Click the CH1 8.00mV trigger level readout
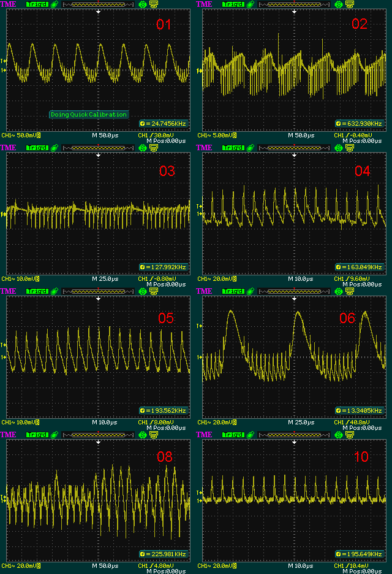 click(x=156, y=423)
